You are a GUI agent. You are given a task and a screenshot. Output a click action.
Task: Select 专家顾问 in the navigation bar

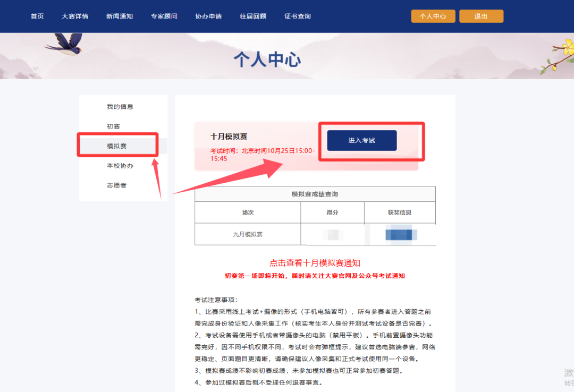coord(164,16)
